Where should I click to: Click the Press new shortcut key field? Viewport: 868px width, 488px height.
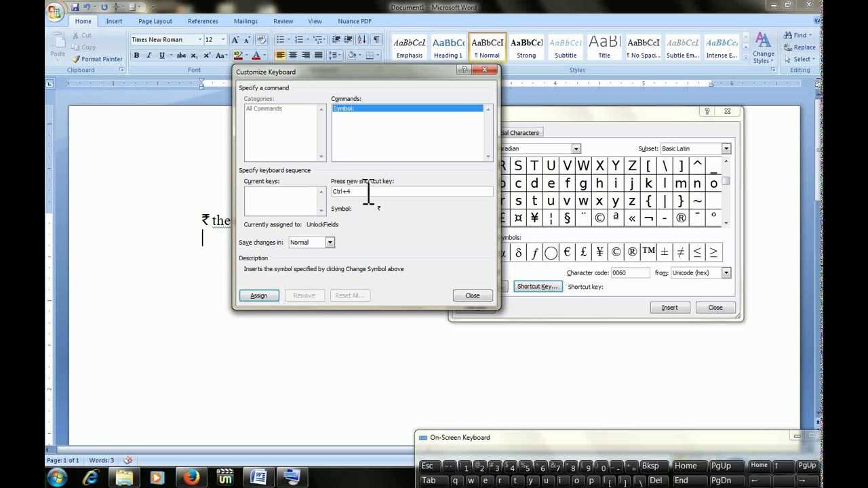click(412, 192)
